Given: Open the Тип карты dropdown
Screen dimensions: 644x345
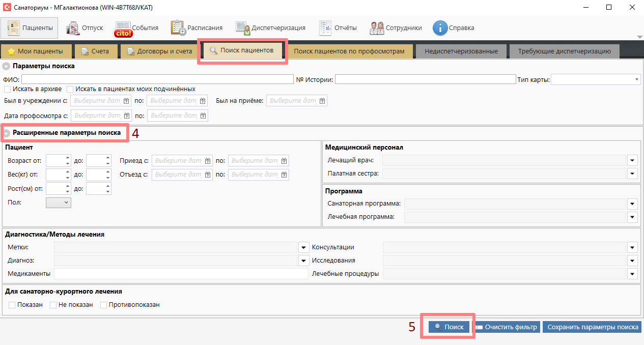Looking at the screenshot, I should [x=637, y=79].
